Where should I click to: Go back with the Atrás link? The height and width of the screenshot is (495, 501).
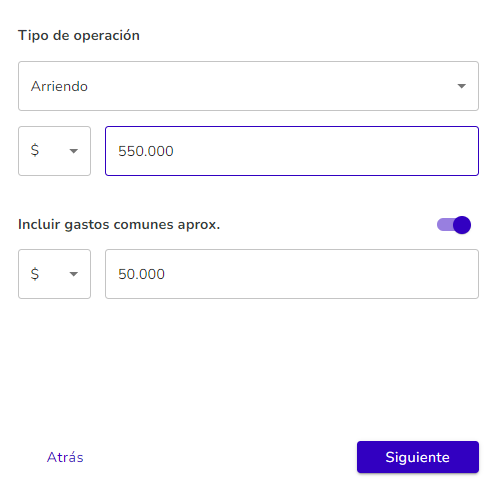click(65, 457)
